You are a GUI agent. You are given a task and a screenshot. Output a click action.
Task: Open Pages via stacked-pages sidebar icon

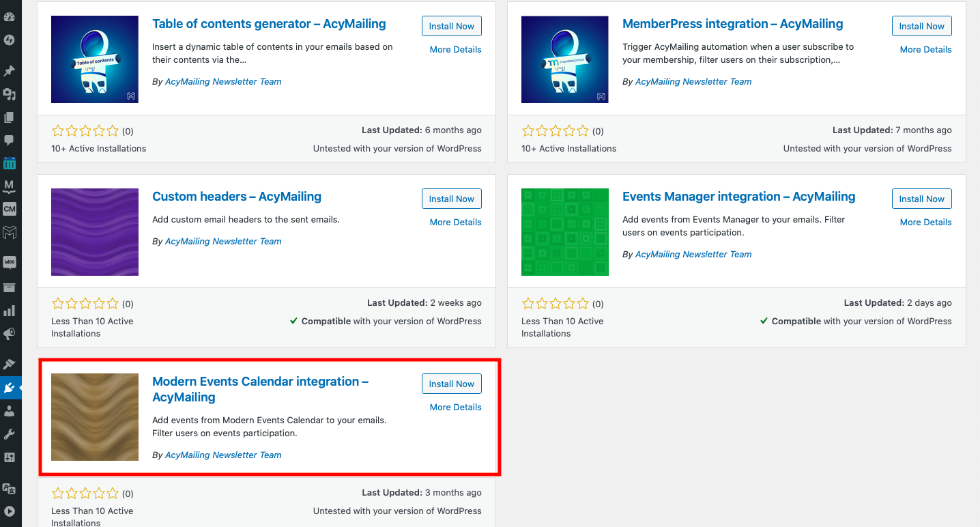point(10,117)
